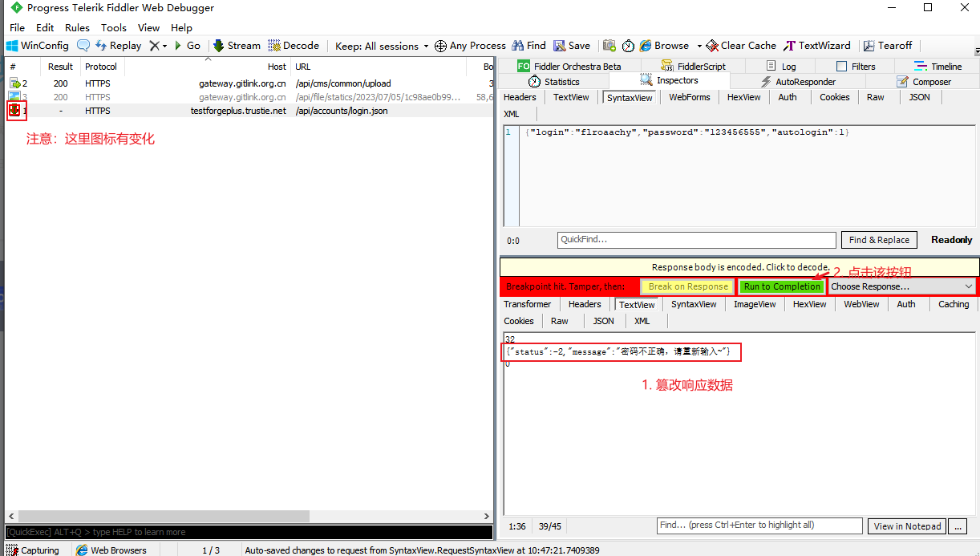
Task: Click the icon of session 2
Action: coord(14,83)
